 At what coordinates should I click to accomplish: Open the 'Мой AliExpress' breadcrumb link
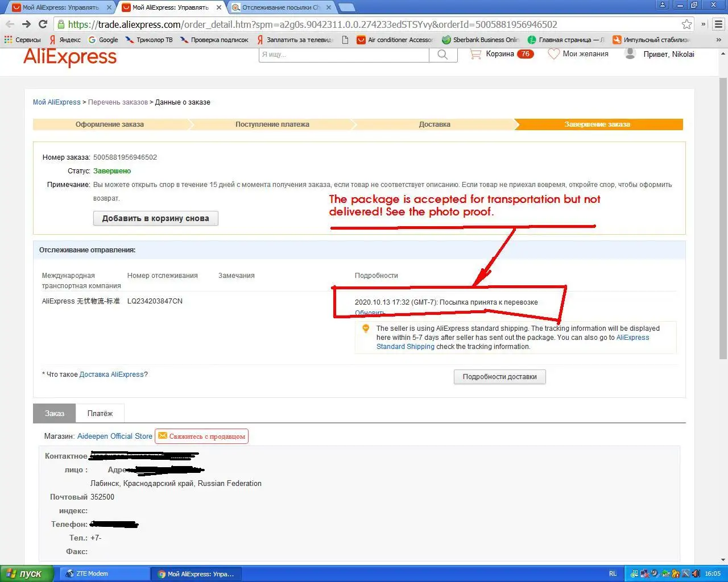[56, 102]
